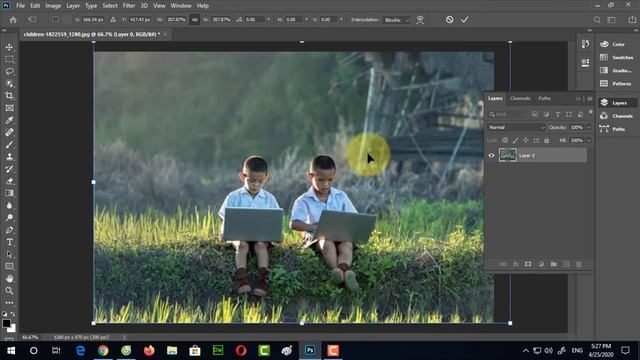This screenshot has width=640, height=360.
Task: Select the Dodge tool
Action: click(9, 218)
